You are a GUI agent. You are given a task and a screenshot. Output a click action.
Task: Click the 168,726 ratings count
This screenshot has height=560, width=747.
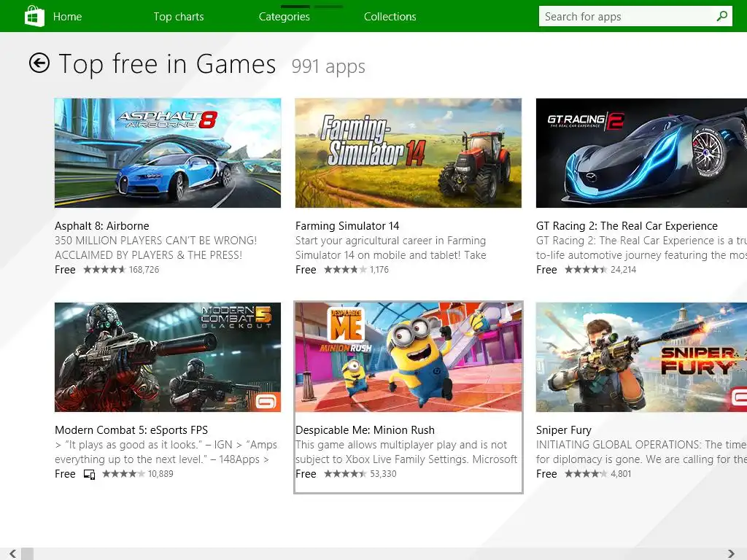click(x=144, y=270)
